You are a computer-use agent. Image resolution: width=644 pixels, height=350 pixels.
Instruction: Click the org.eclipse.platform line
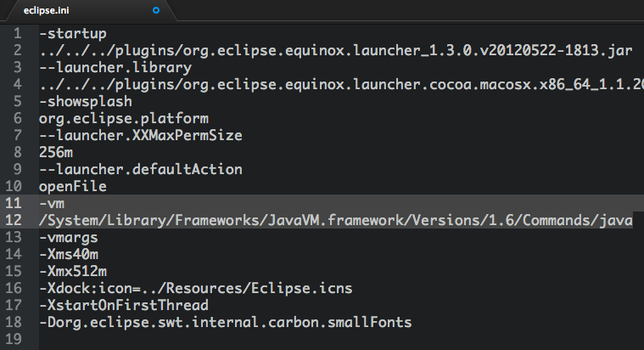(x=124, y=119)
